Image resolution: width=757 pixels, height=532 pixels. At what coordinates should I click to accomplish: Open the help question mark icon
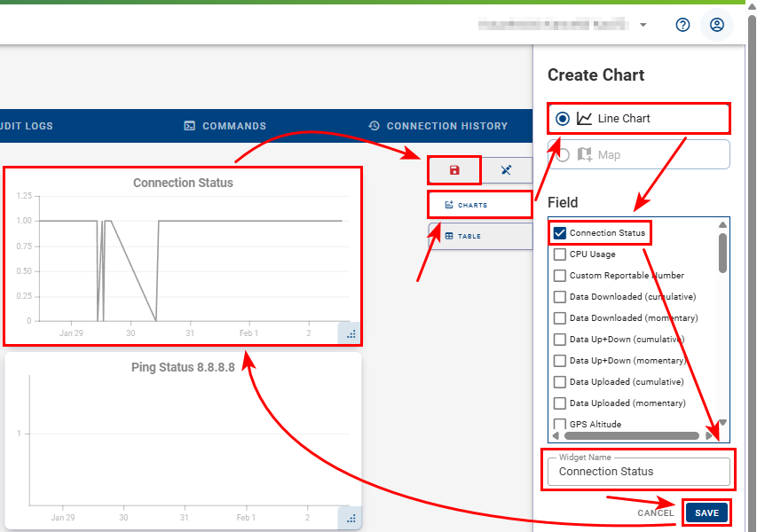[x=682, y=25]
